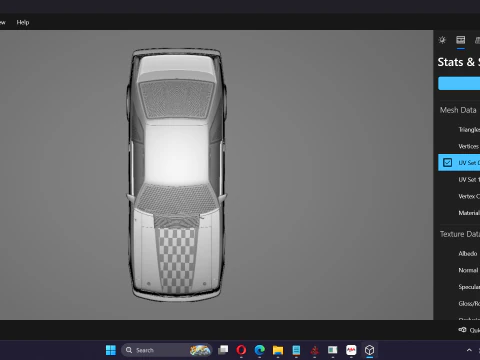Select the UV Set 1 row

point(459,180)
